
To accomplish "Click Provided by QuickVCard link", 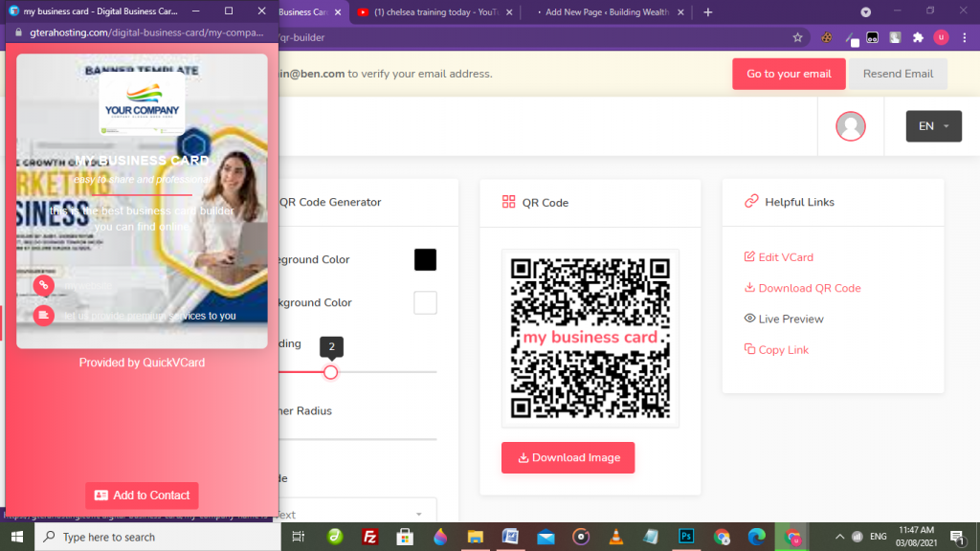I will [x=142, y=363].
